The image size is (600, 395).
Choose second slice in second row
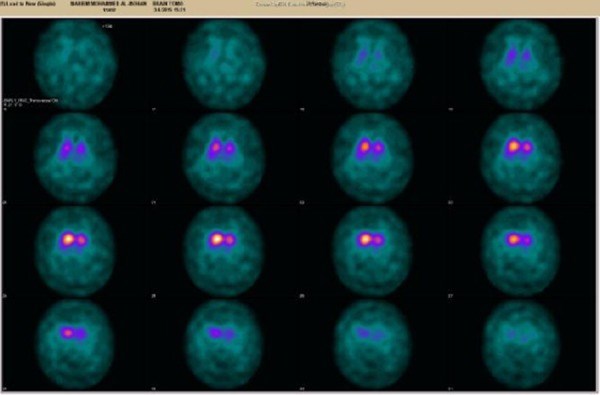coord(224,158)
